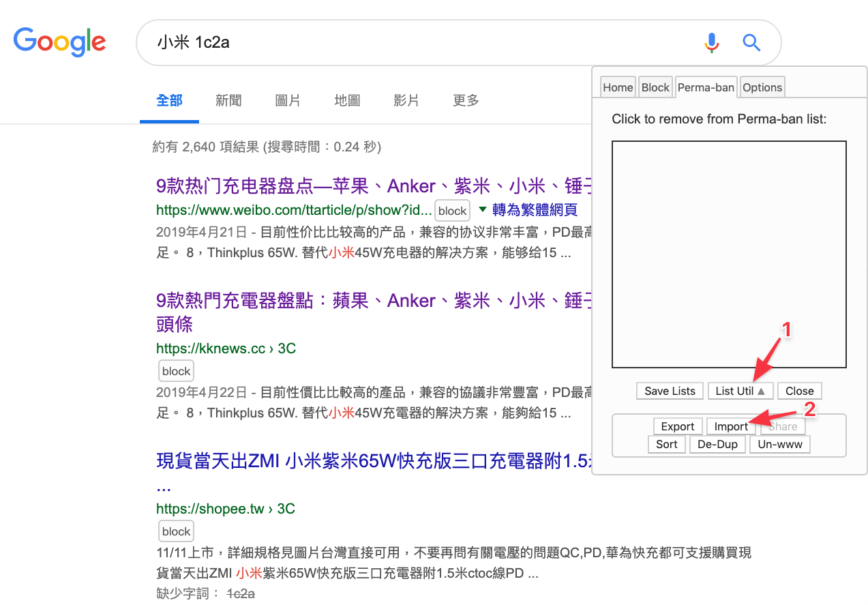Click the Save Lists button
Viewport: 868px width, 605px height.
tap(670, 391)
